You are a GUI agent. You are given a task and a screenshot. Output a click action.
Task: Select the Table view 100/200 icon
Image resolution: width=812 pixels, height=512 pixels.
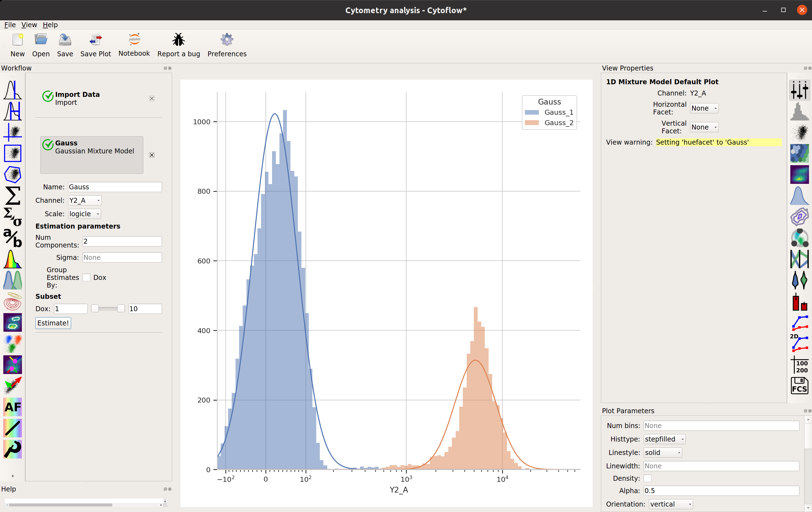799,365
